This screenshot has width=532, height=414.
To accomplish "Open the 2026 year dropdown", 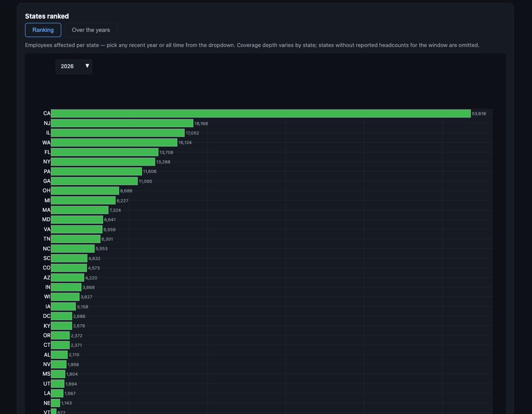I will click(x=74, y=66).
